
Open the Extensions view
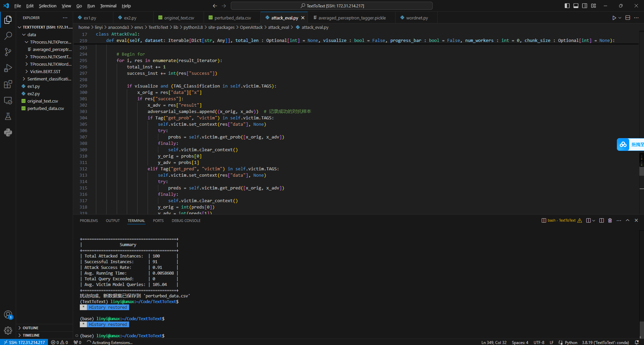tap(8, 84)
